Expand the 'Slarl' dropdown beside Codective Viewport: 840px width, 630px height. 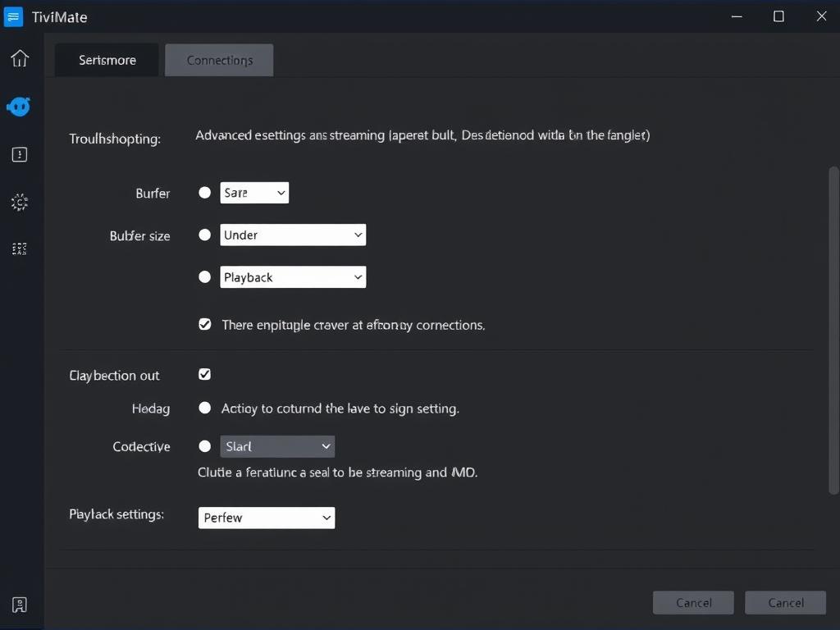pyautogui.click(x=277, y=446)
